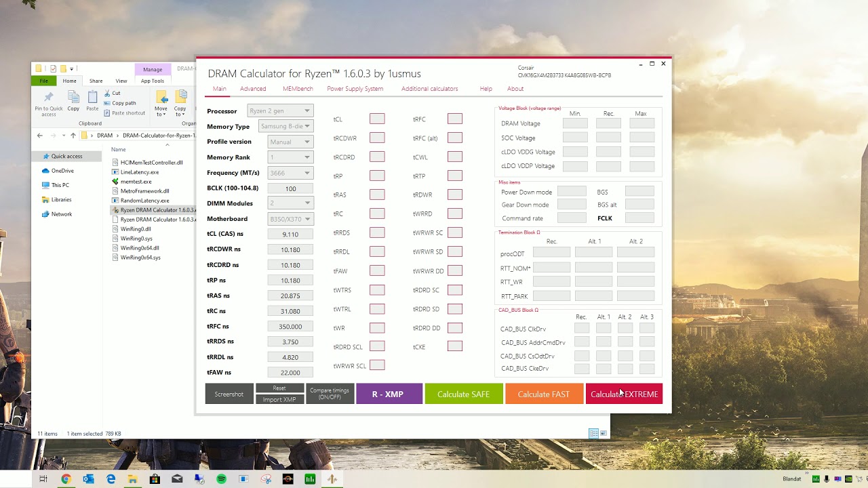Open File Explorer taskbar icon
The image size is (868, 488).
tap(133, 479)
